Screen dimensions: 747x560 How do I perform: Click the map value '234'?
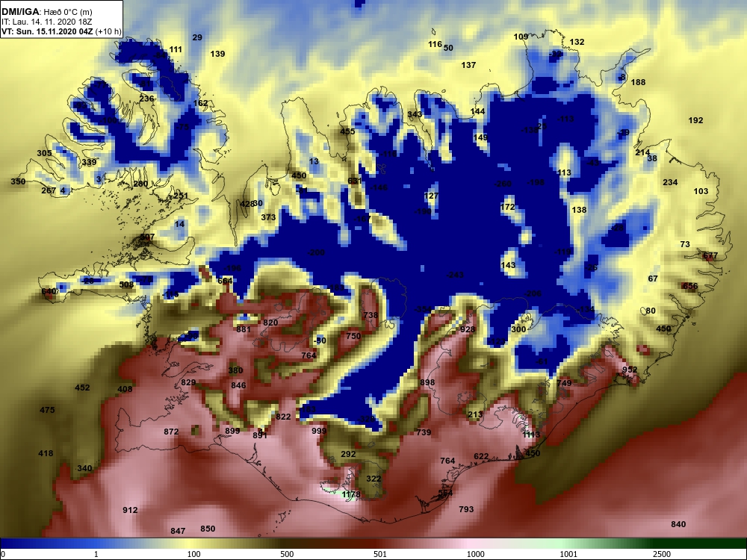(x=670, y=182)
